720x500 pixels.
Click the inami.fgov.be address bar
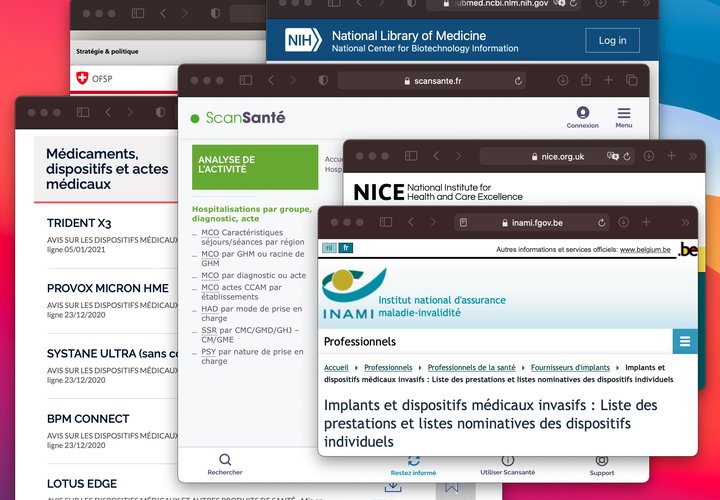click(x=530, y=222)
